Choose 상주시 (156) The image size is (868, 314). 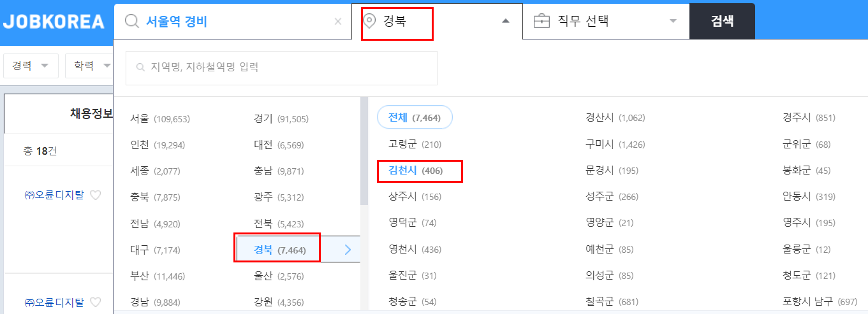coord(415,197)
